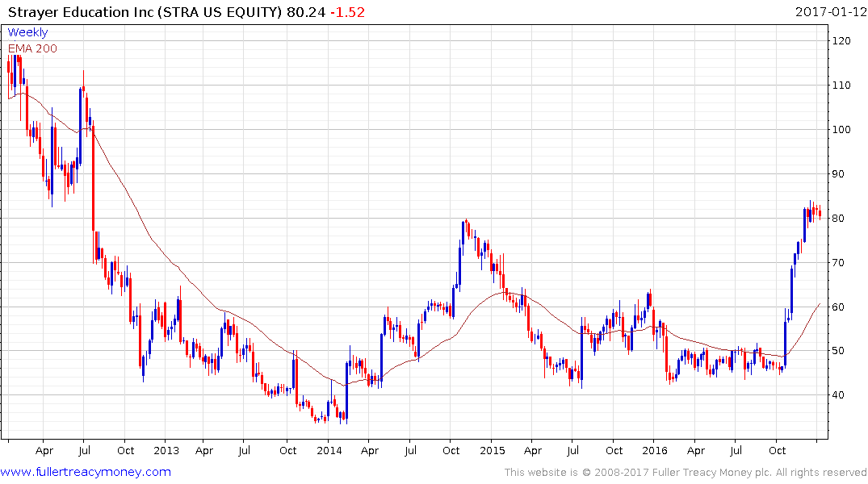Image resolution: width=868 pixels, height=484 pixels.
Task: Click the 60 price axis label
Action: tap(838, 307)
